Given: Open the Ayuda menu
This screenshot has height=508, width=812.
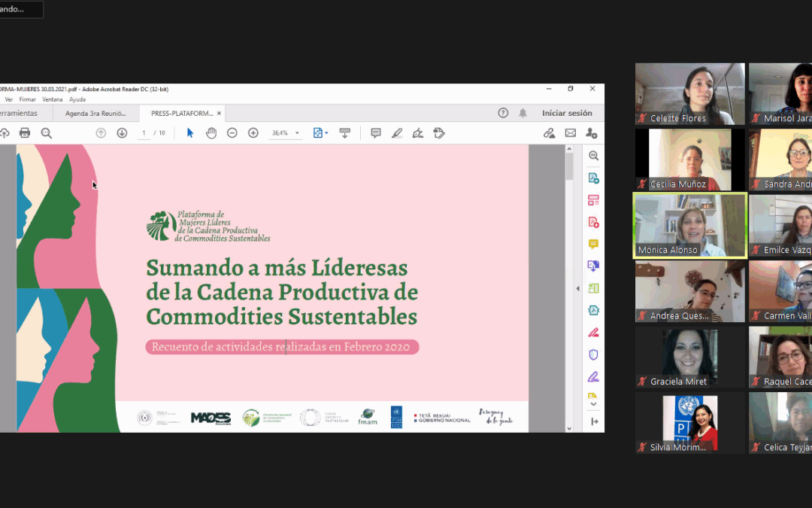Looking at the screenshot, I should point(77,99).
